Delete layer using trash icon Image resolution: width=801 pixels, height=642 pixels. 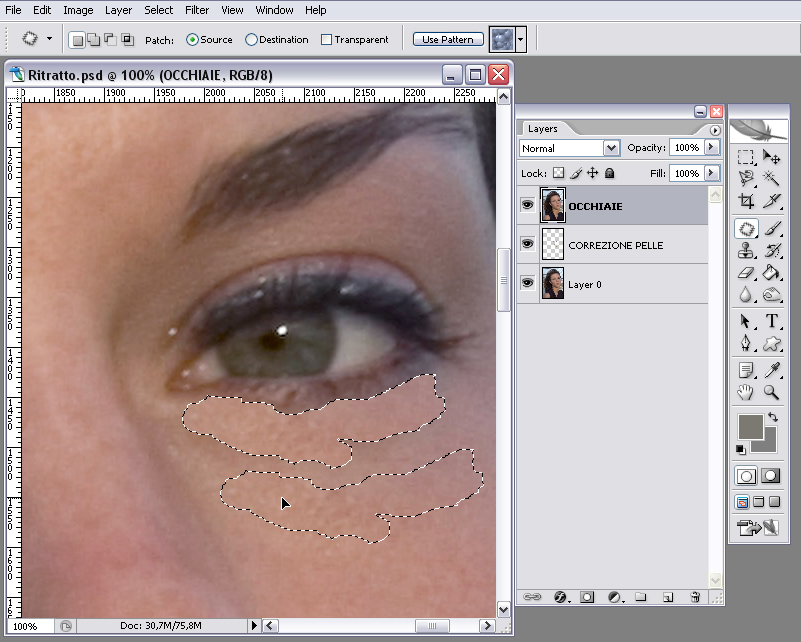click(x=694, y=597)
